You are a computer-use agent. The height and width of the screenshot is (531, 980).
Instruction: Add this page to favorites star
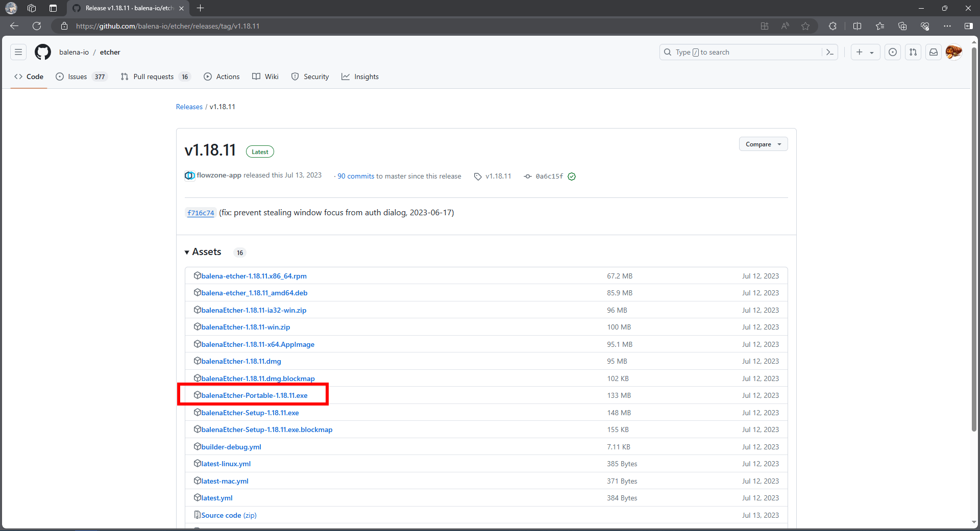pyautogui.click(x=805, y=26)
